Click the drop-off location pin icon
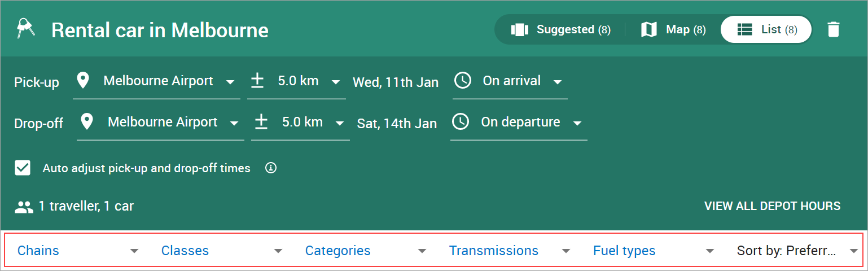The width and height of the screenshot is (868, 271). click(x=87, y=122)
